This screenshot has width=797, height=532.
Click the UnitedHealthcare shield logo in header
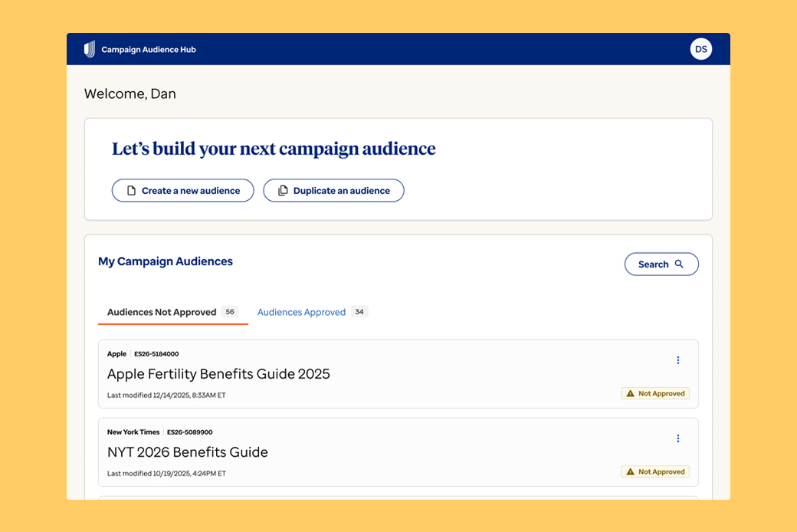pyautogui.click(x=90, y=49)
